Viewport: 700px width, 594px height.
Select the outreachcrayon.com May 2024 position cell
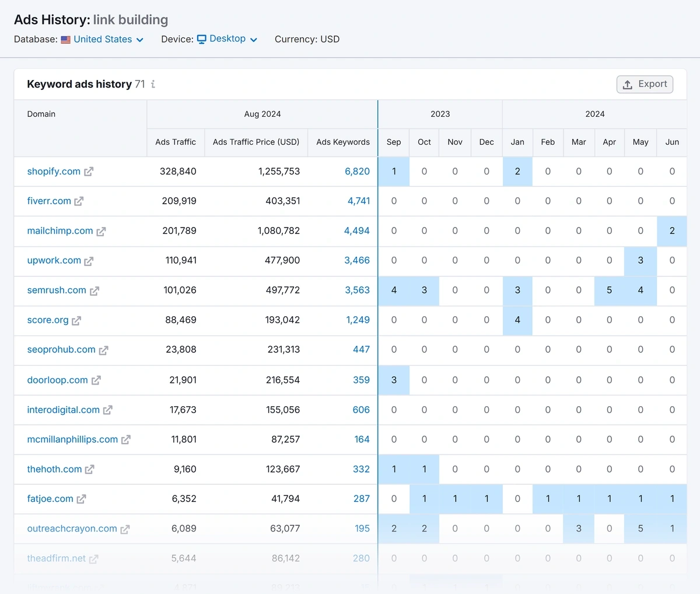coord(640,529)
